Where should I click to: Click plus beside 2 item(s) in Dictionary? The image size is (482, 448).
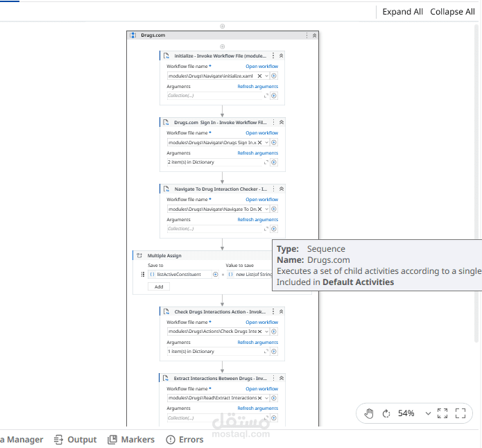tap(273, 162)
